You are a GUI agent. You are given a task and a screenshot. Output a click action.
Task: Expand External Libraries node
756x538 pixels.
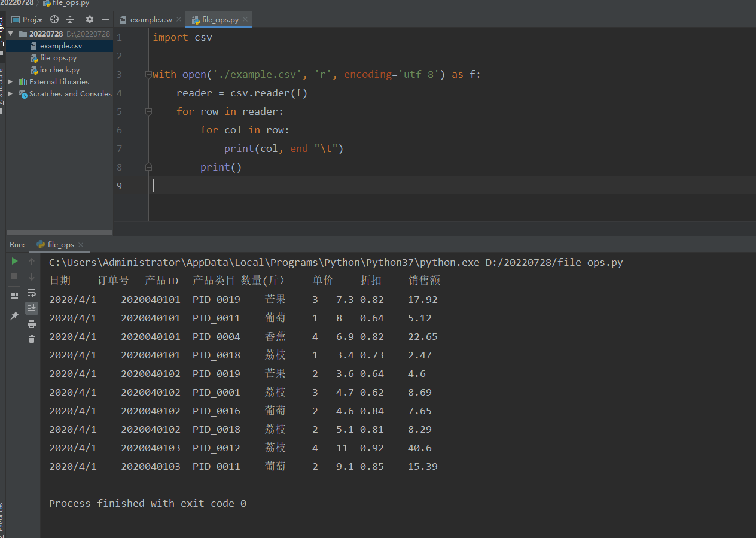(x=11, y=82)
